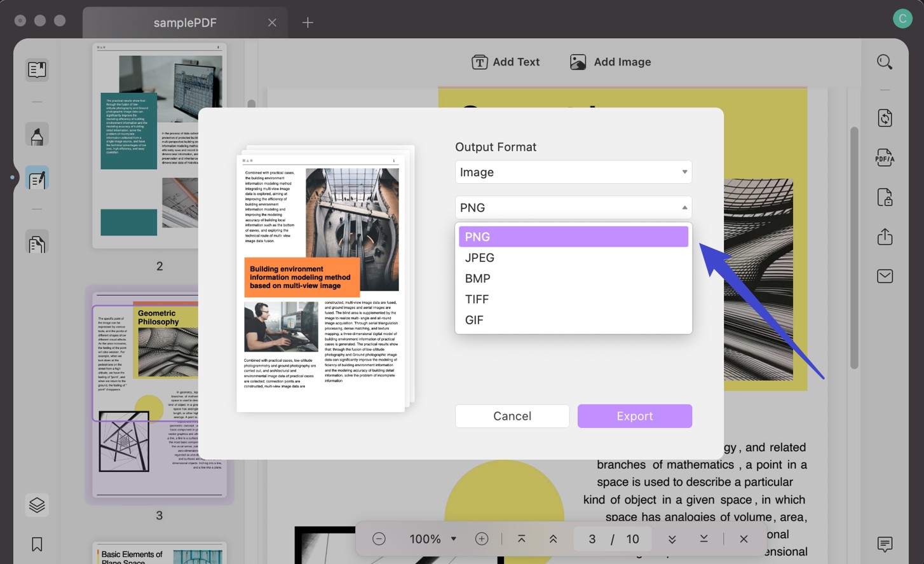Open the Layers panel
Screen dimensions: 924x564
point(36,505)
